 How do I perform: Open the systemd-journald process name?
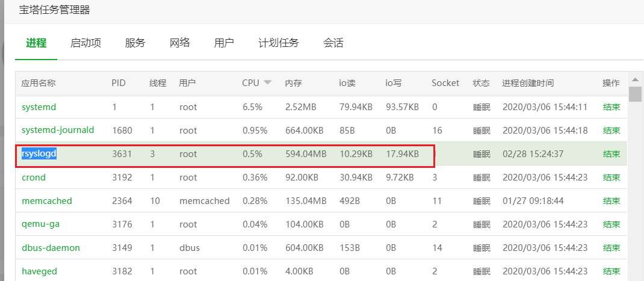pos(58,130)
